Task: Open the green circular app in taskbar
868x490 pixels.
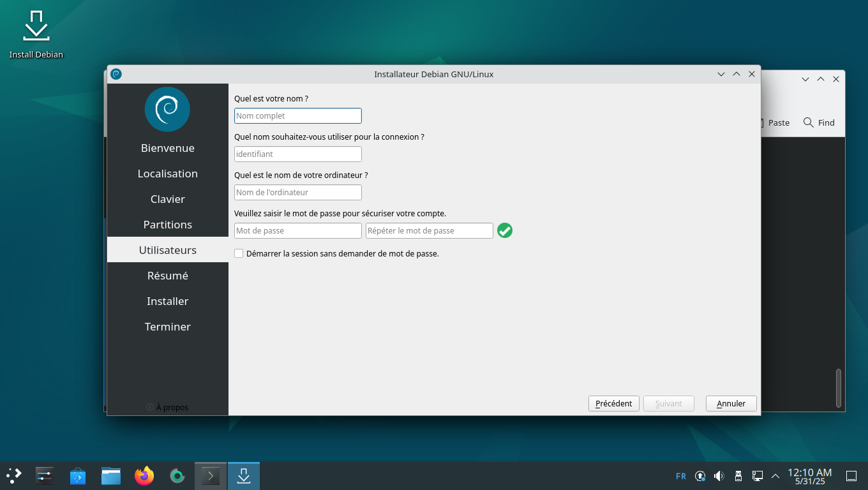Action: (177, 475)
